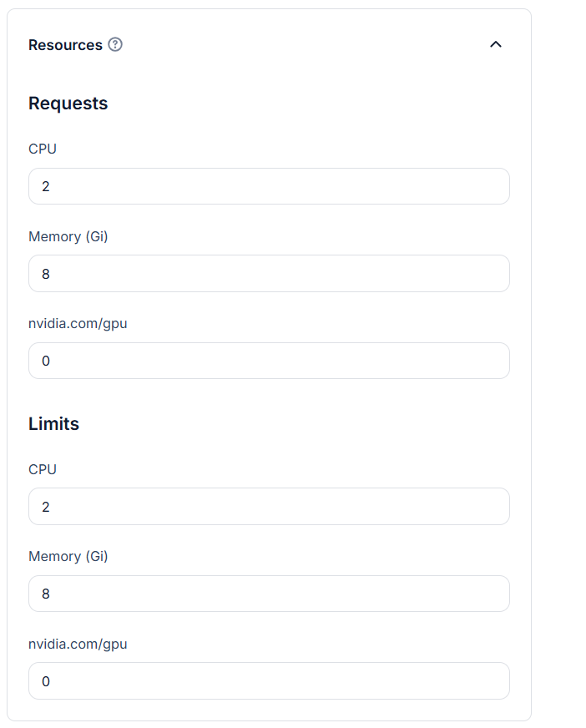Screen dimensions: 586x728
Task: Collapse the Resources section chevron
Action: 496,44
